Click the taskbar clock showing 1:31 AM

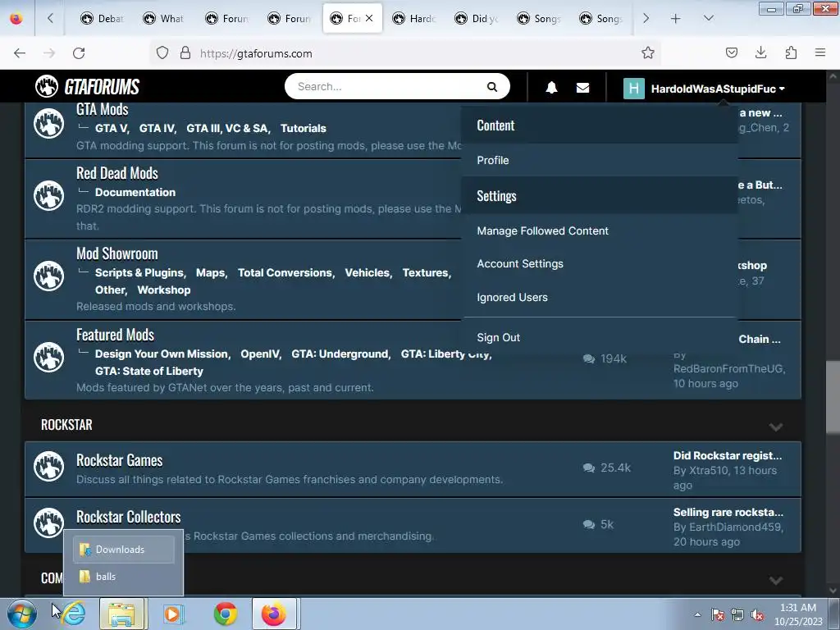click(x=797, y=614)
